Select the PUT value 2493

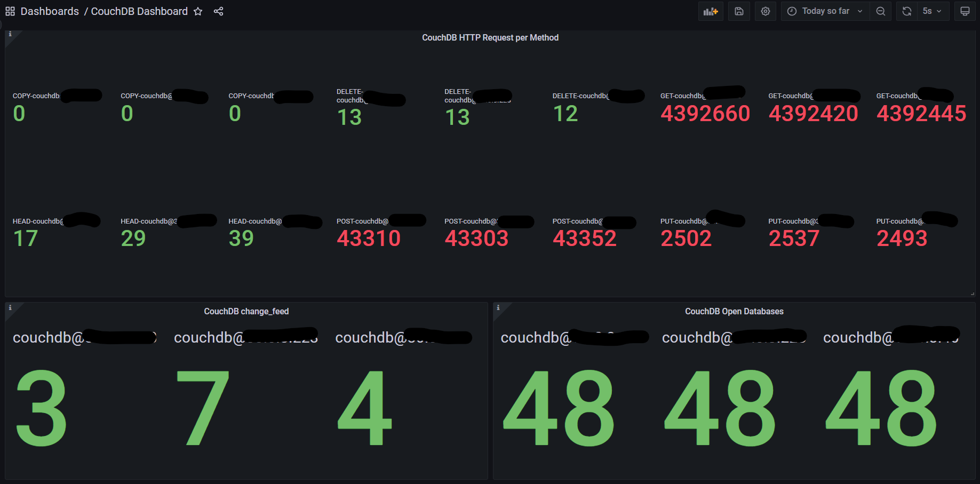[x=902, y=239]
